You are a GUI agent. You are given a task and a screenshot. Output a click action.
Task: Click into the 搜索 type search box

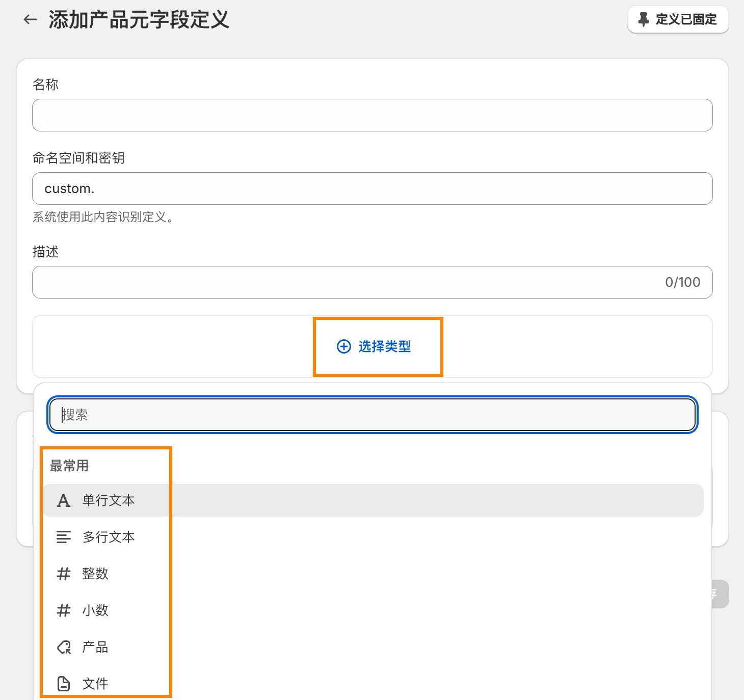[x=372, y=415]
